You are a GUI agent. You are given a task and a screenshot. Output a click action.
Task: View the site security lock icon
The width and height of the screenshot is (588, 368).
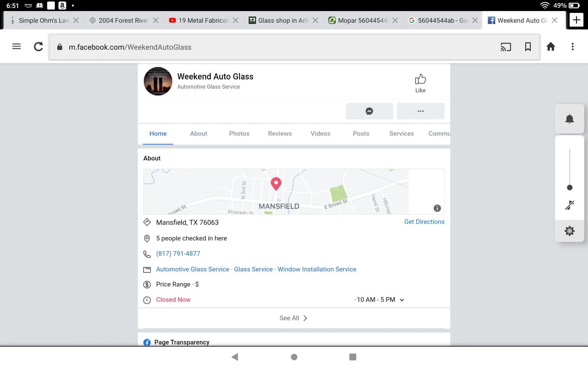coord(60,47)
